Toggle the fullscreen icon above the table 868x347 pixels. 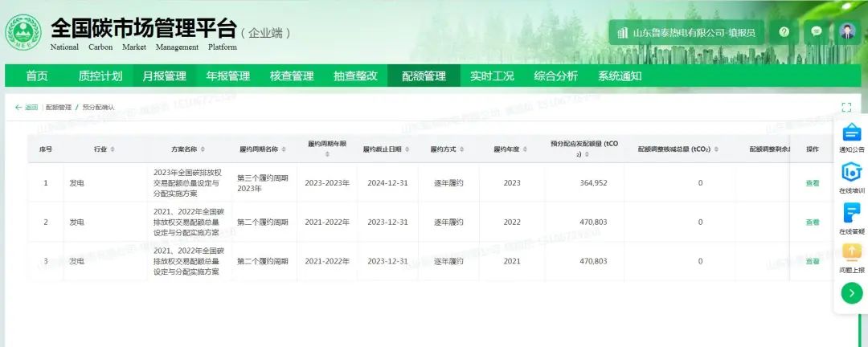click(845, 107)
